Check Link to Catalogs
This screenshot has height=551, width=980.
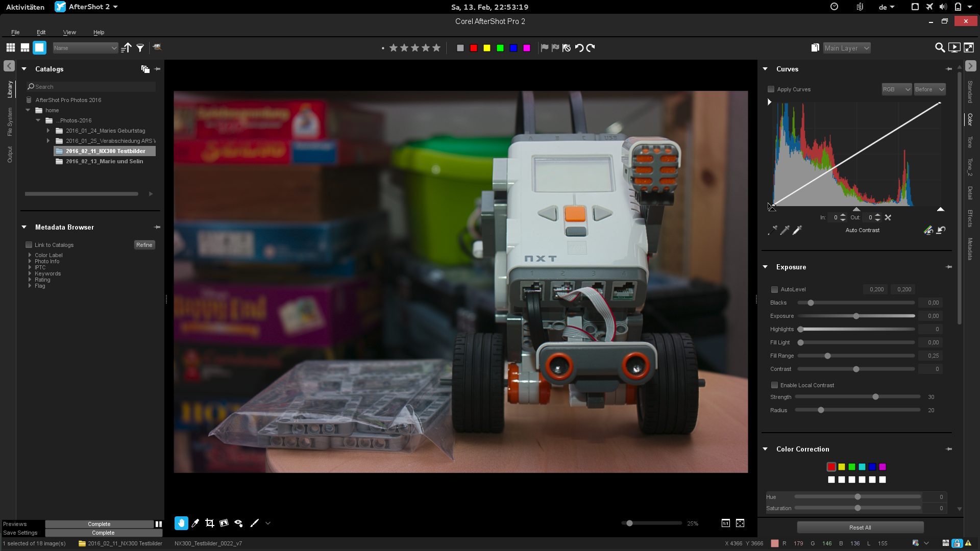pos(29,245)
